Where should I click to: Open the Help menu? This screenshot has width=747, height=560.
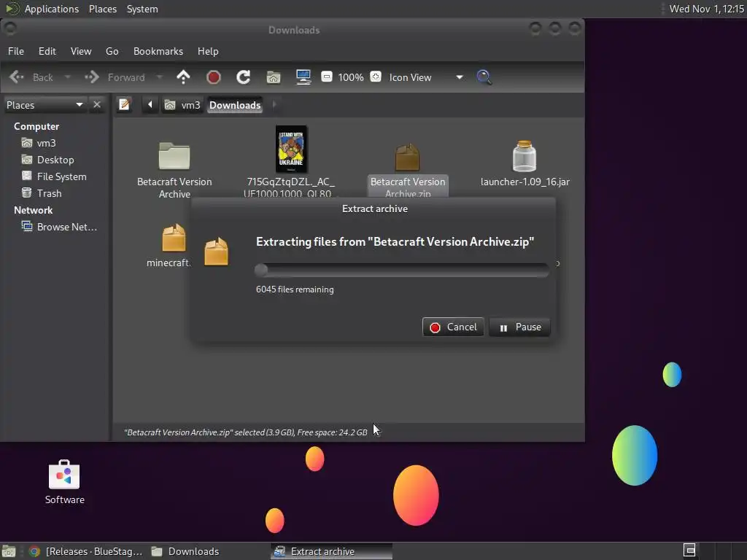(208, 51)
